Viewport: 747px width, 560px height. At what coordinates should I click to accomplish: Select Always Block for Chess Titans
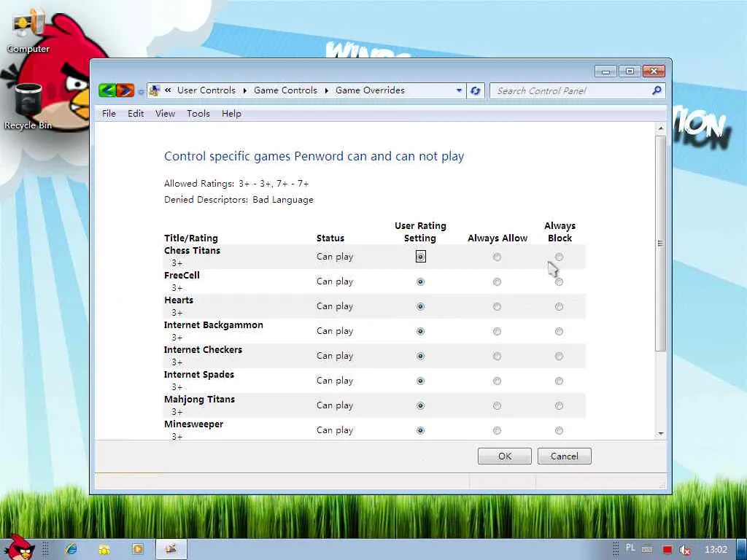tap(559, 257)
